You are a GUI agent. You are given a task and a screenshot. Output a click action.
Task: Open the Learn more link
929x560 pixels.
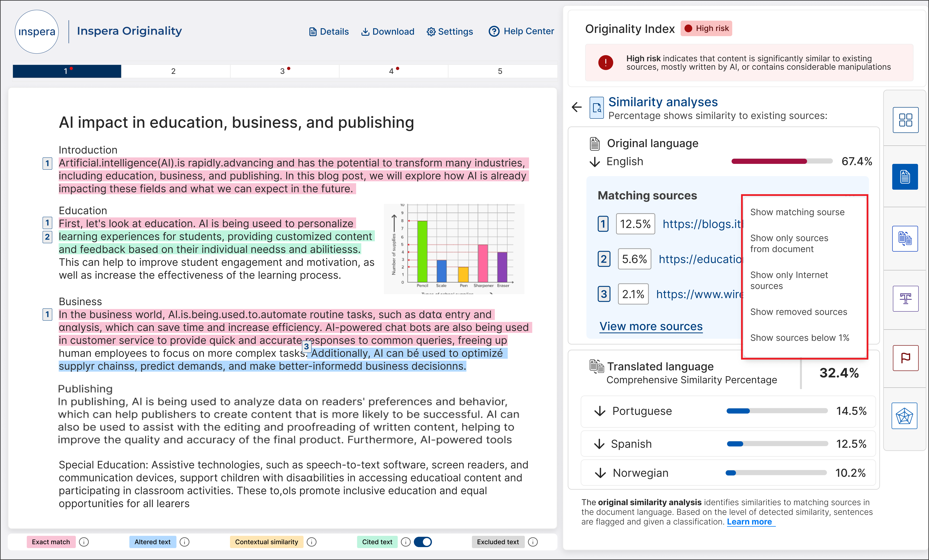coord(749,522)
